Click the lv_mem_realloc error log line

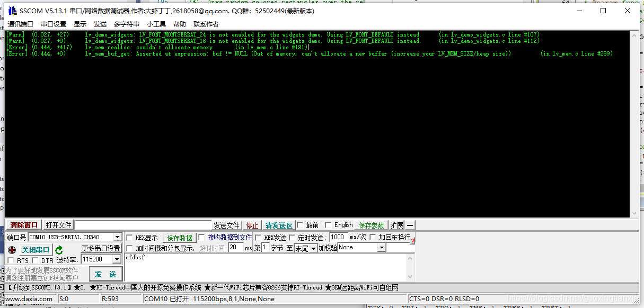(157, 48)
